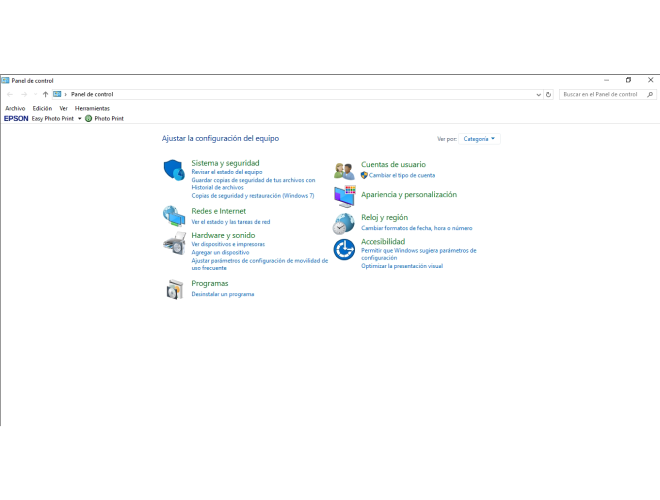Expand the address bar history dropdown
Image resolution: width=660 pixels, height=500 pixels.
pyautogui.click(x=538, y=94)
